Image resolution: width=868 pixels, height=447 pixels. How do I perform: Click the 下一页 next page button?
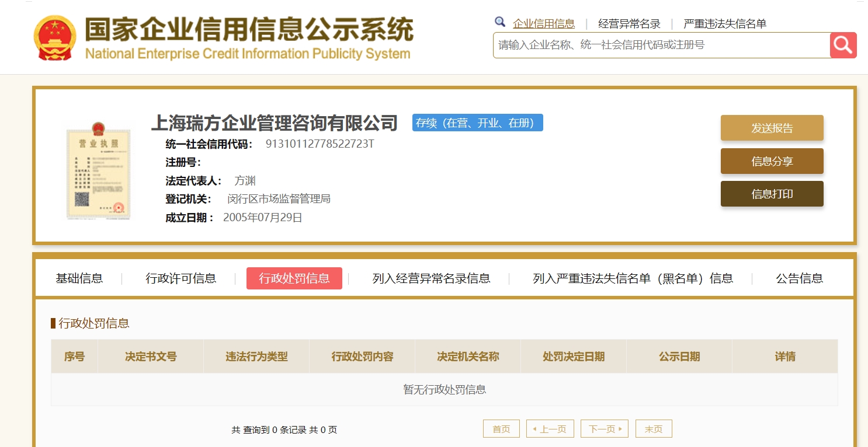coord(605,429)
